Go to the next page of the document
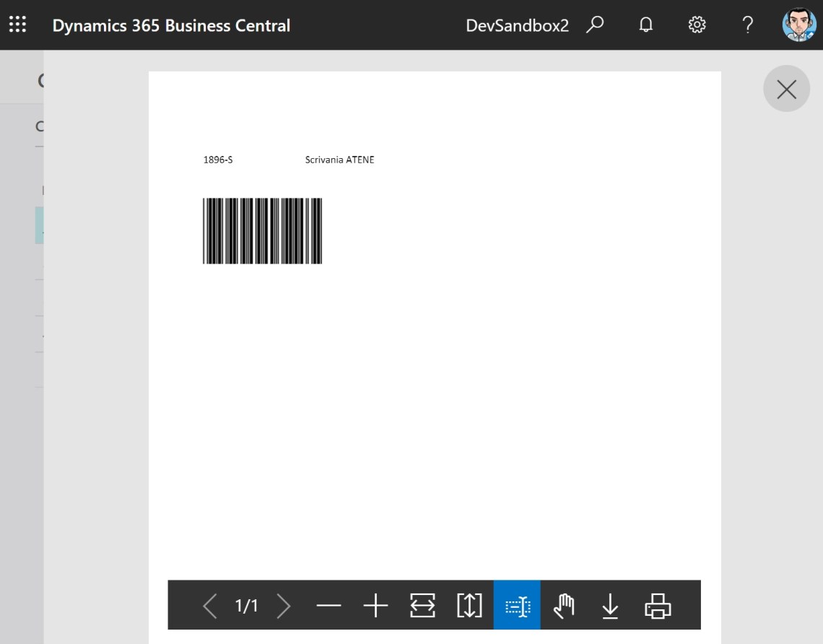 coord(284,605)
